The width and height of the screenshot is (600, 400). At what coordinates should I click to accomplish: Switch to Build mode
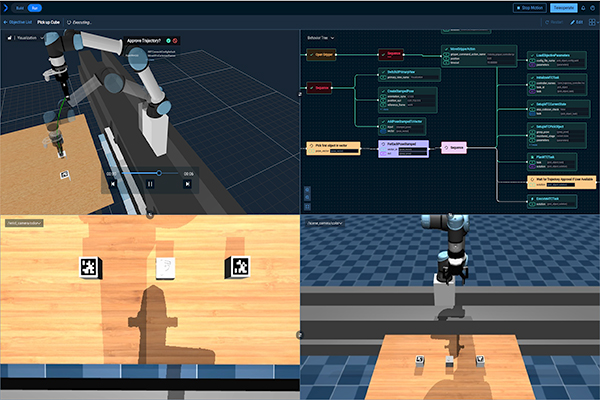coord(20,8)
